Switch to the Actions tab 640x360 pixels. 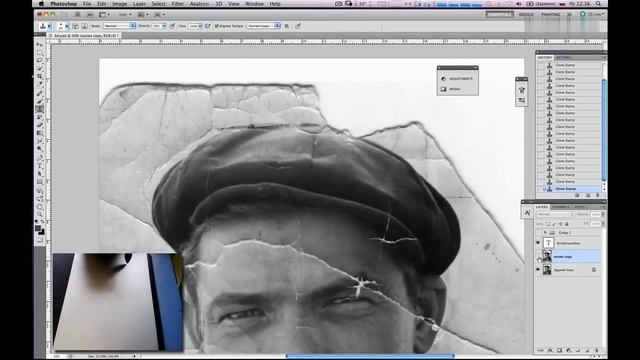coord(564,58)
